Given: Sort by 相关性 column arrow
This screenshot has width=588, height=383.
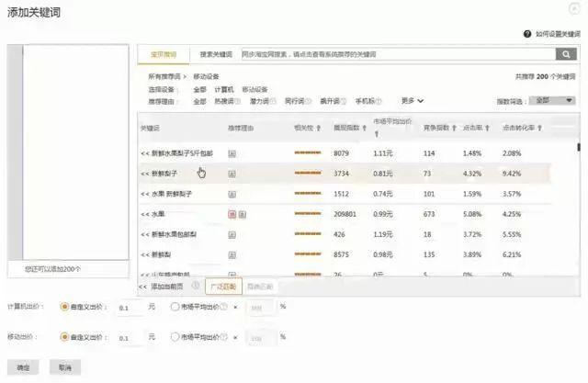Looking at the screenshot, I should [x=319, y=129].
